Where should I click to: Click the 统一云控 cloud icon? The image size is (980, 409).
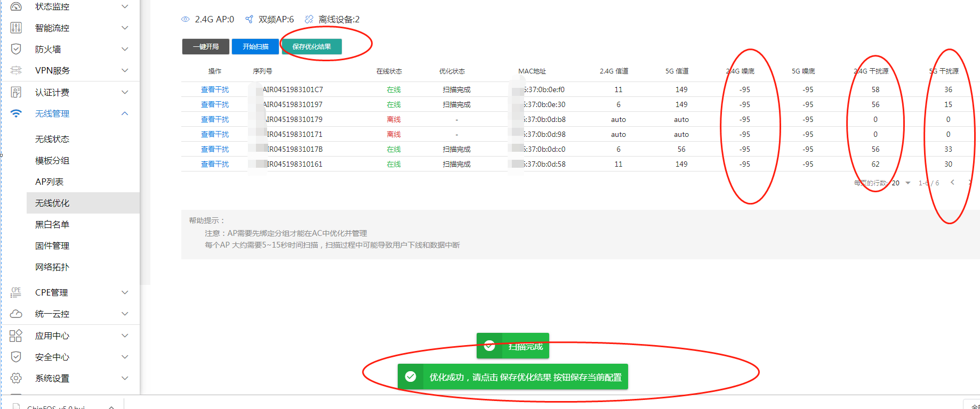(x=16, y=314)
